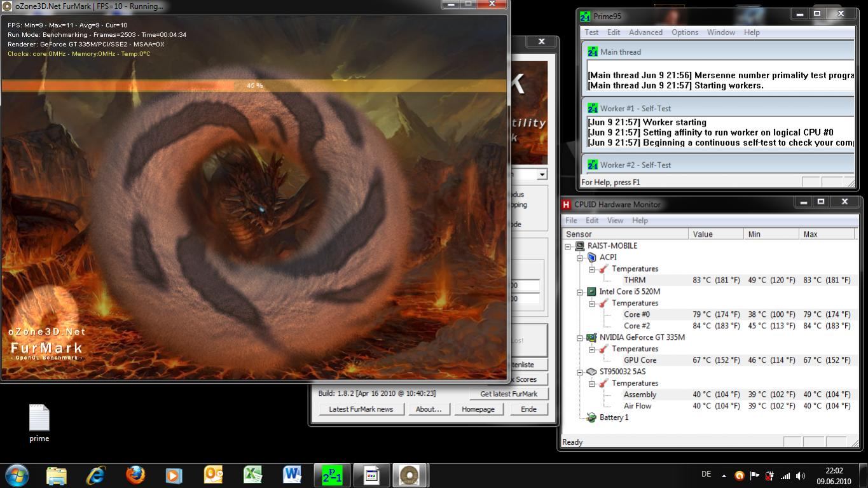Image resolution: width=868 pixels, height=488 pixels.
Task: Open Prime95 Test menu
Action: coord(591,32)
